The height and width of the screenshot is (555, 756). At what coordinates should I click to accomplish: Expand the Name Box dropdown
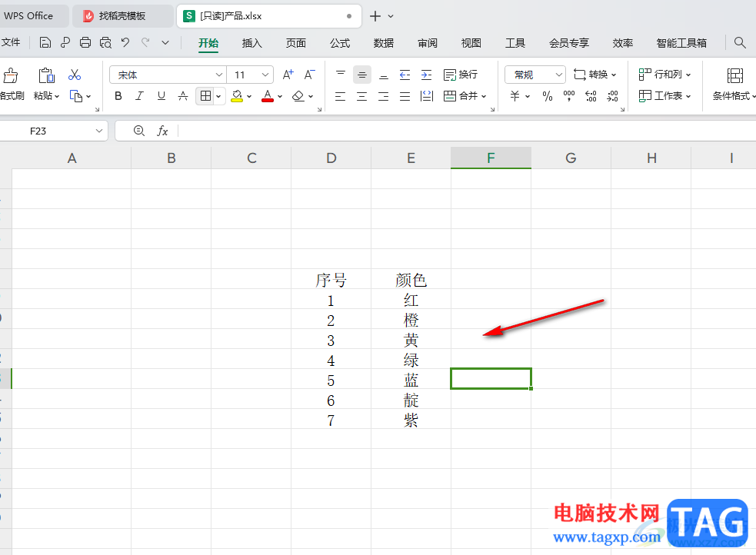click(x=99, y=131)
